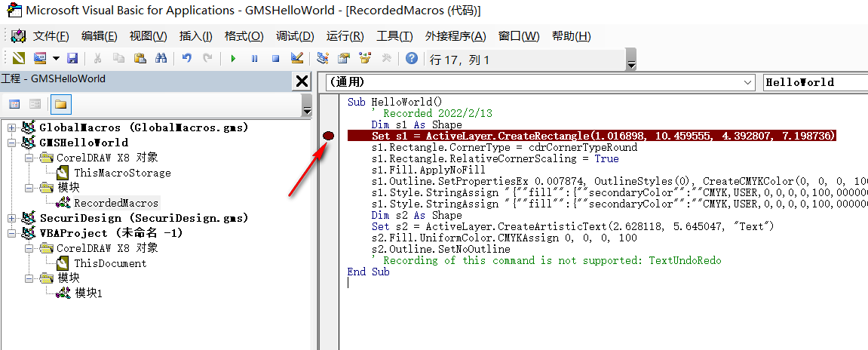Close the Project GMSHelloWorld panel
This screenshot has height=350, width=868.
click(x=302, y=81)
